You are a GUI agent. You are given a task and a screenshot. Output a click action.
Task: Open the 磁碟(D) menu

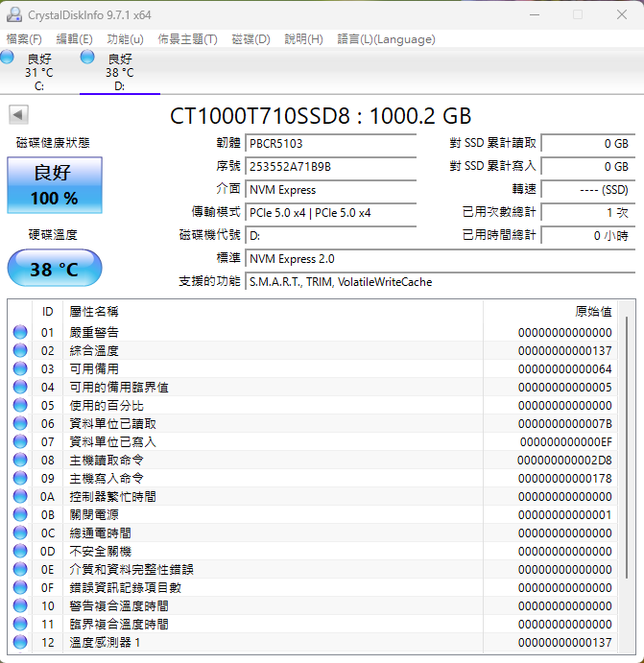250,39
